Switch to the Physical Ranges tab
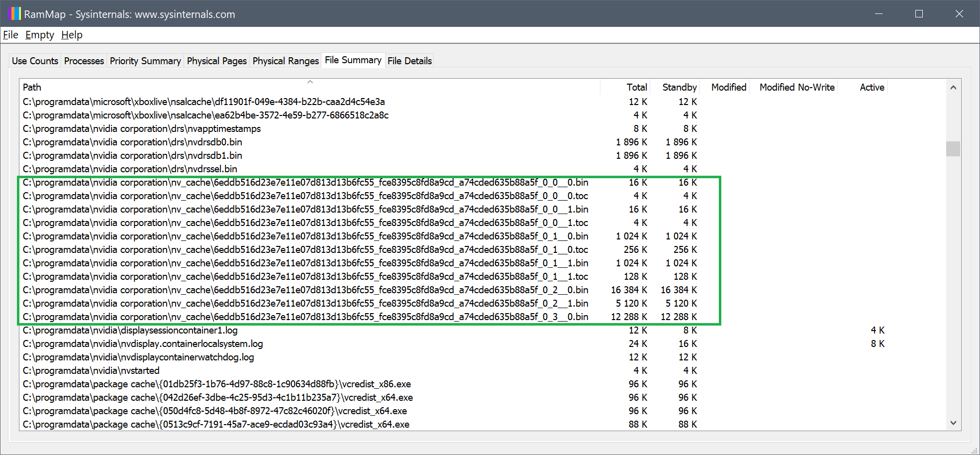The image size is (980, 455). tap(286, 61)
